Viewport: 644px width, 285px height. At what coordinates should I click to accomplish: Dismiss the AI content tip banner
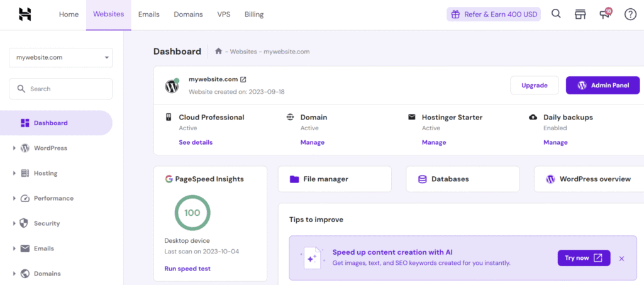pos(621,258)
